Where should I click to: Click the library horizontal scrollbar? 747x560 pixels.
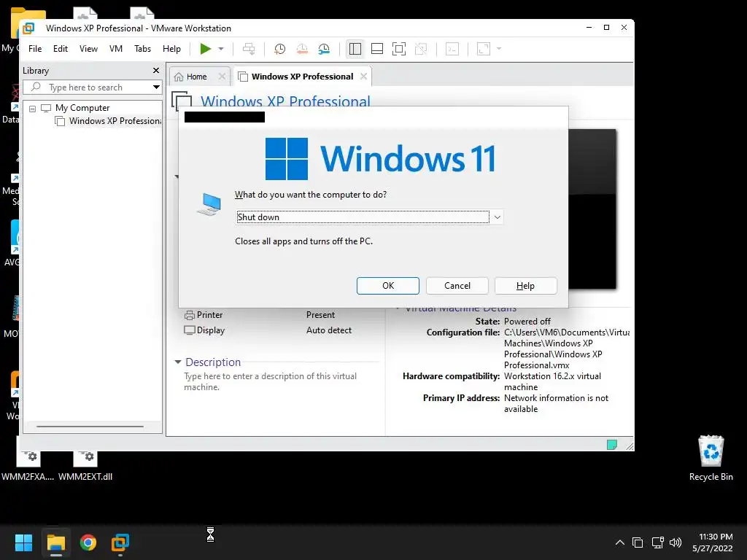tap(90, 427)
